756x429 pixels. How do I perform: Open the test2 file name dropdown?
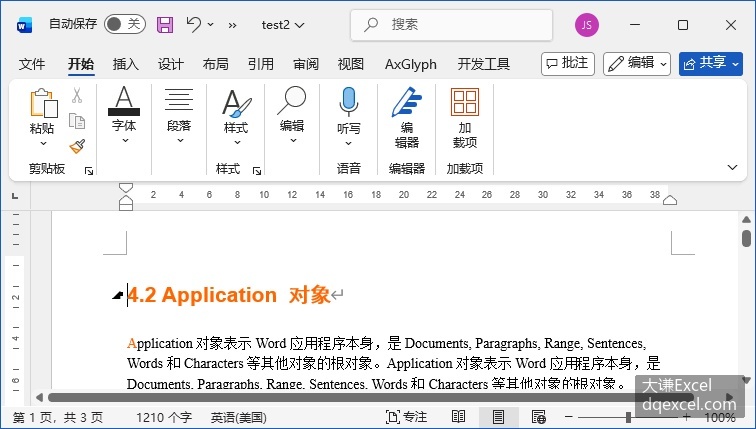pos(283,25)
